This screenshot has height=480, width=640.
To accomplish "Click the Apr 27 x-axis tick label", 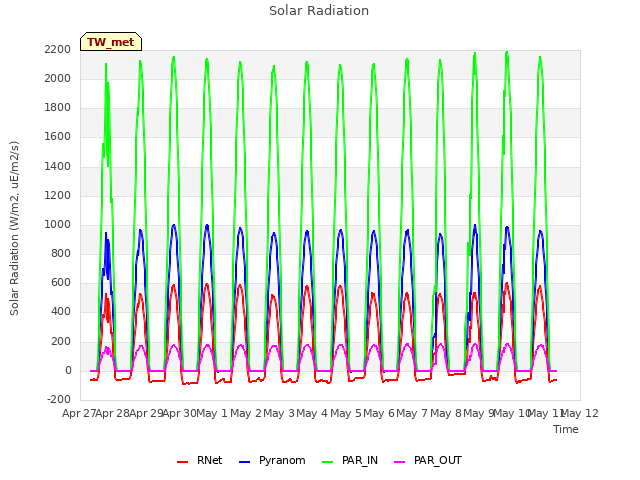I will click(79, 413).
